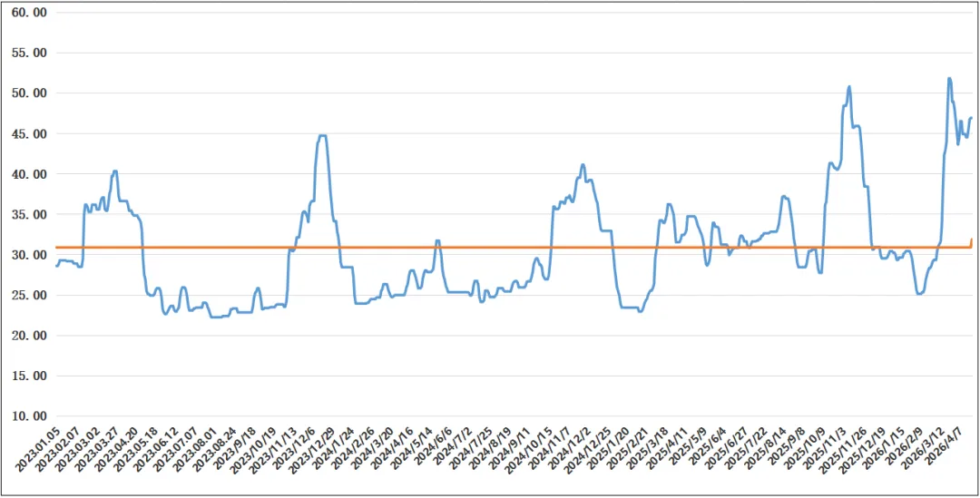
Task: Click the 45.00 y-axis label
Action: click(x=29, y=133)
